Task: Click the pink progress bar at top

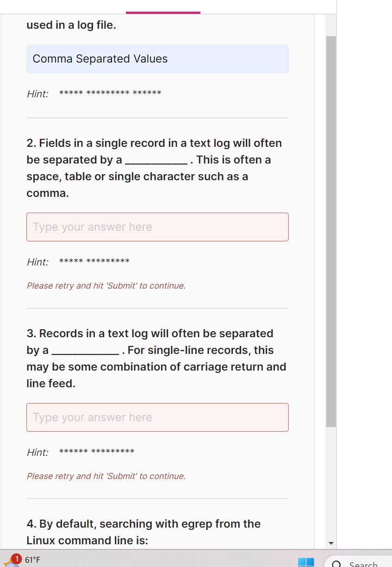Action: pos(163,13)
